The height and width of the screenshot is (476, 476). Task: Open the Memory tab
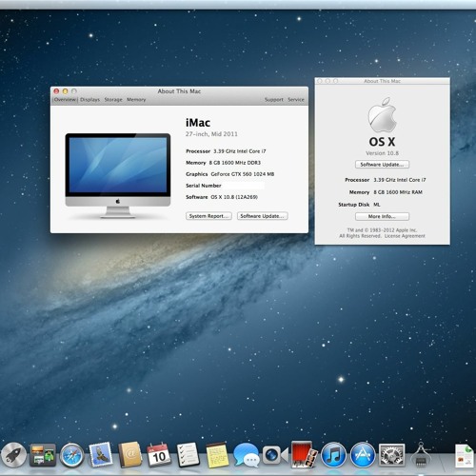click(x=136, y=100)
